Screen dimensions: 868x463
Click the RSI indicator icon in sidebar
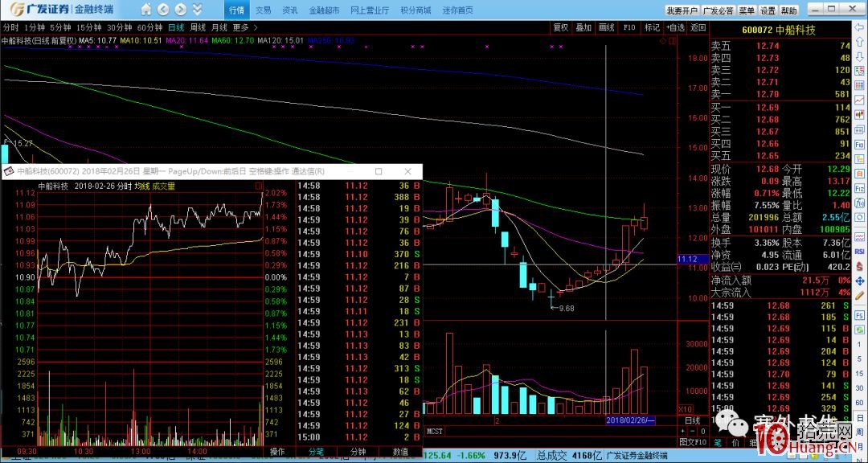[860, 252]
